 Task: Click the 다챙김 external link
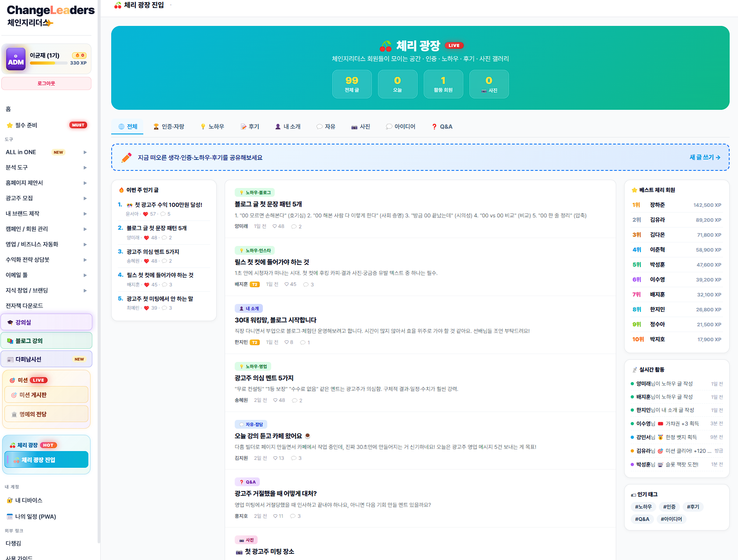pyautogui.click(x=13, y=543)
